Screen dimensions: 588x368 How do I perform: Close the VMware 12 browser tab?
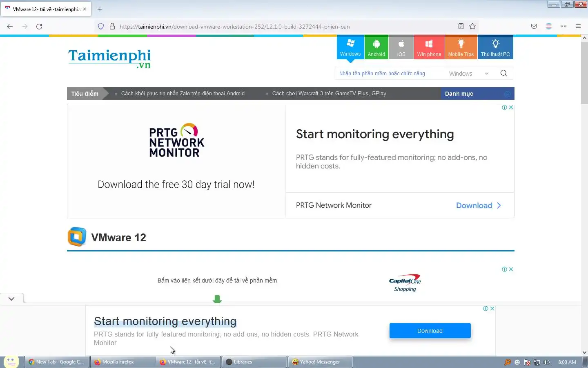click(x=85, y=9)
